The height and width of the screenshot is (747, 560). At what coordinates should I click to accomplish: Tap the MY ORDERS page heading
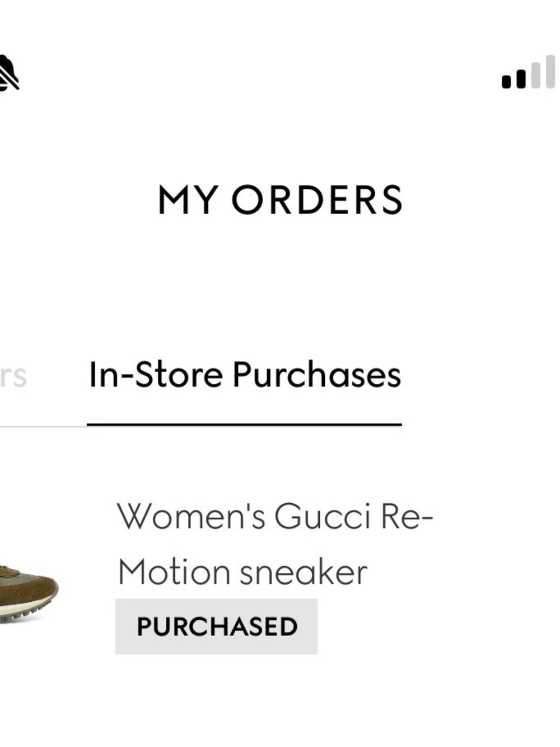point(280,200)
